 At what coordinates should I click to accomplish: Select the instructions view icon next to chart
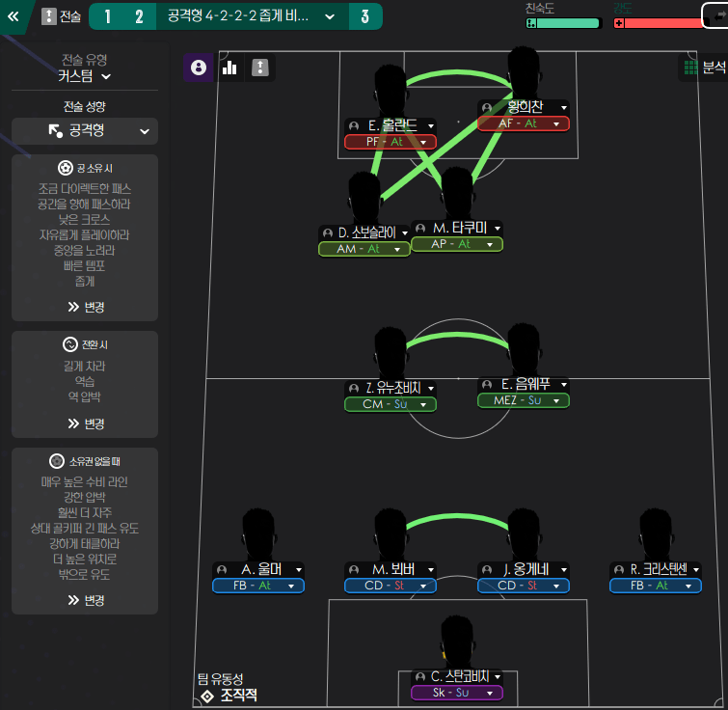[260, 68]
